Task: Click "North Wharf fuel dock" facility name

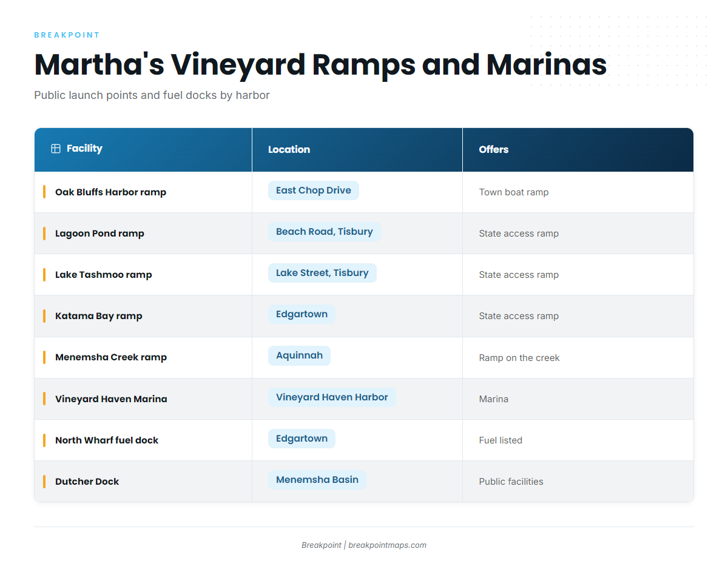Action: pos(107,440)
